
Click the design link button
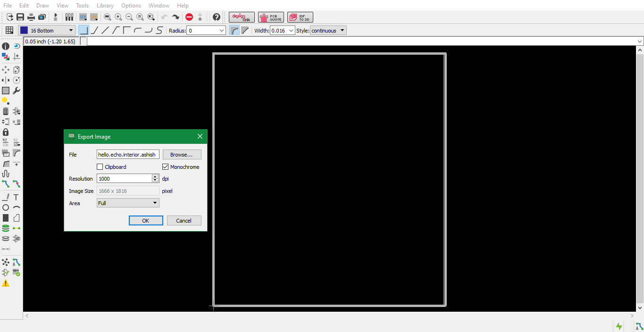242,17
